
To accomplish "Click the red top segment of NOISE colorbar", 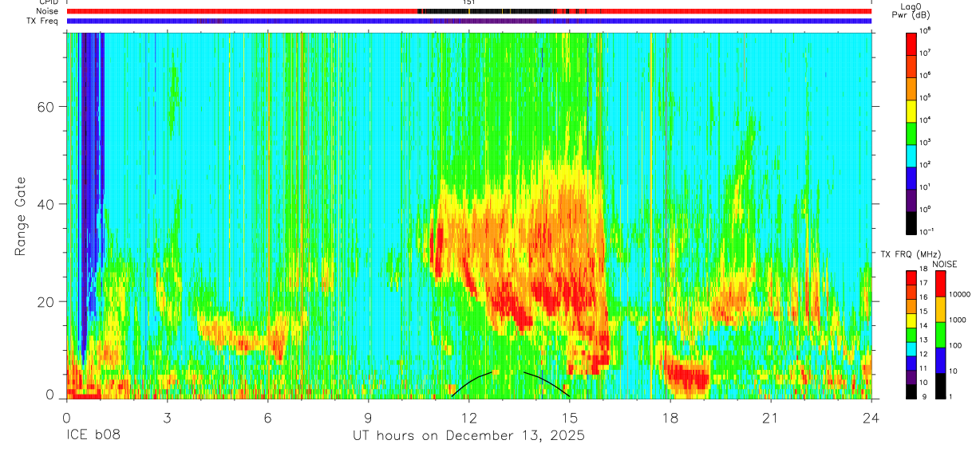I will [941, 284].
